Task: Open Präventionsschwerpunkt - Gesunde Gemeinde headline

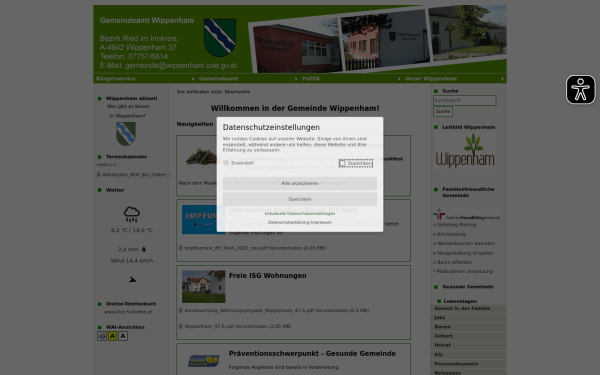Action: coord(312,354)
